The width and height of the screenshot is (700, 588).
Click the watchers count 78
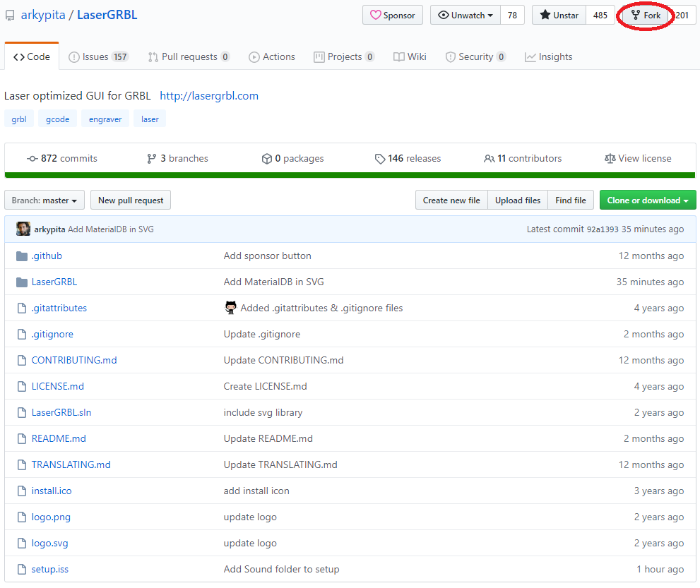point(512,15)
